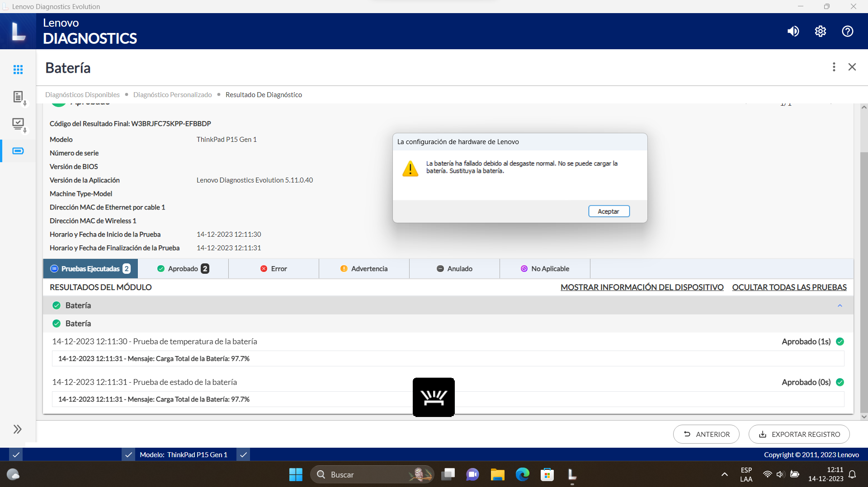Filter by Error tab

click(x=274, y=268)
